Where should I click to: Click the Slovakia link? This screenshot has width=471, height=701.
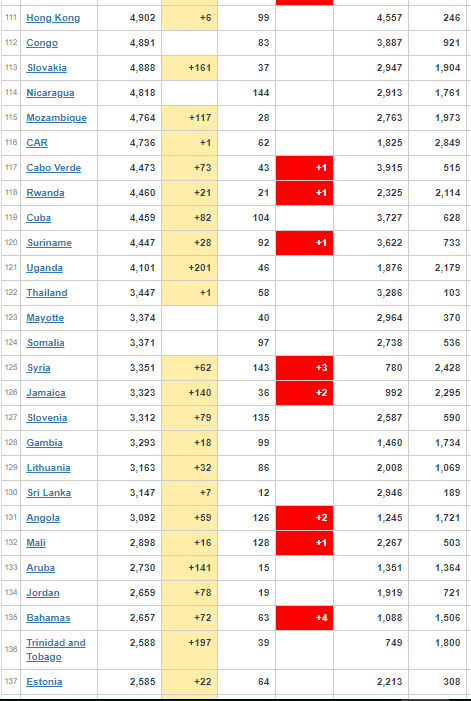point(47,68)
